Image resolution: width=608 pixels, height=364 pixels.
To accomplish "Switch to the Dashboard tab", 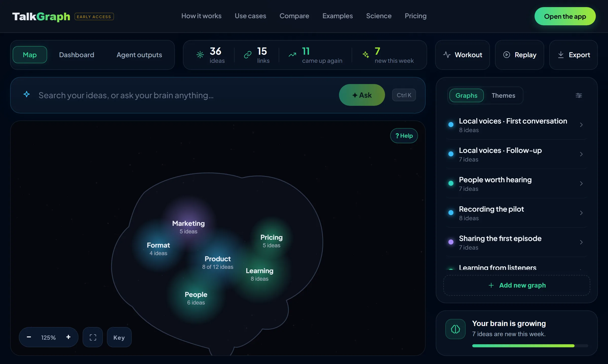I will 77,55.
